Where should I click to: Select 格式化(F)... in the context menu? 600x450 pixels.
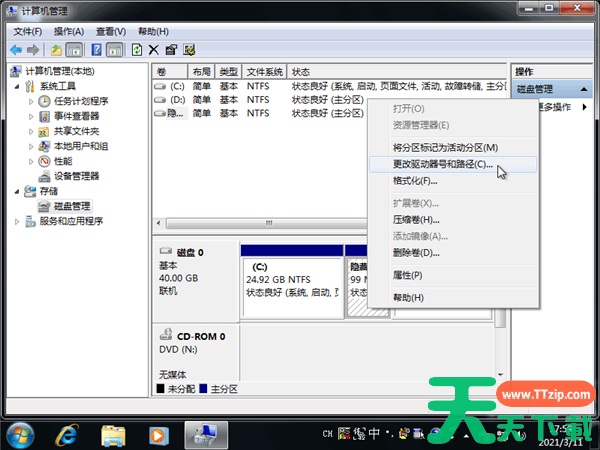pyautogui.click(x=415, y=181)
